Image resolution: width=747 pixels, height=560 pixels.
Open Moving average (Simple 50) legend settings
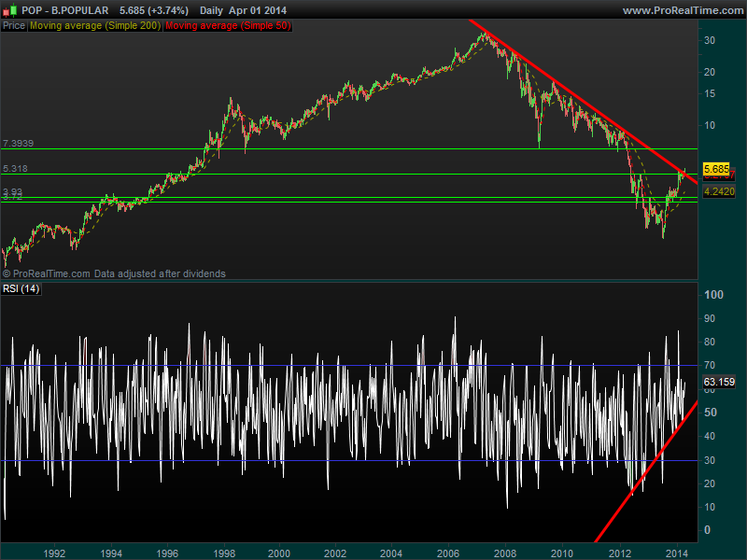[x=228, y=26]
